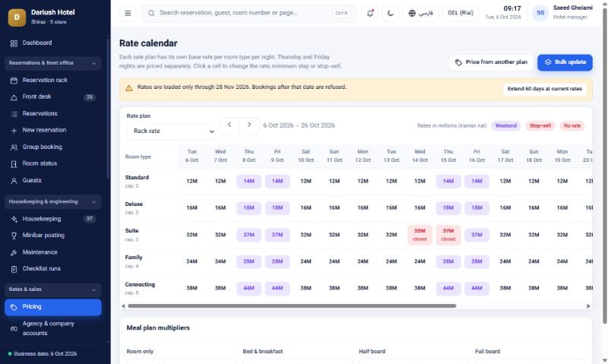Viewport: 608px width, 364px height.
Task: Click Suite closed cell on Thu 15 Oct
Action: pos(448,235)
